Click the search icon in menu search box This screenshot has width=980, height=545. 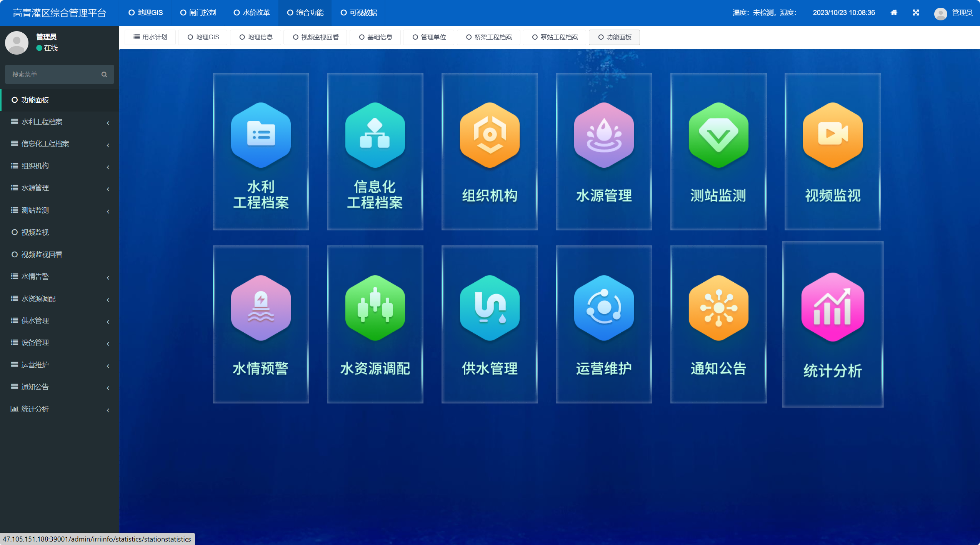click(x=104, y=75)
